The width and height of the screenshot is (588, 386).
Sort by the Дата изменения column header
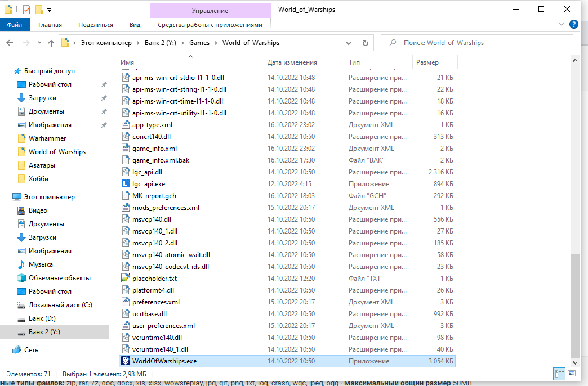304,62
